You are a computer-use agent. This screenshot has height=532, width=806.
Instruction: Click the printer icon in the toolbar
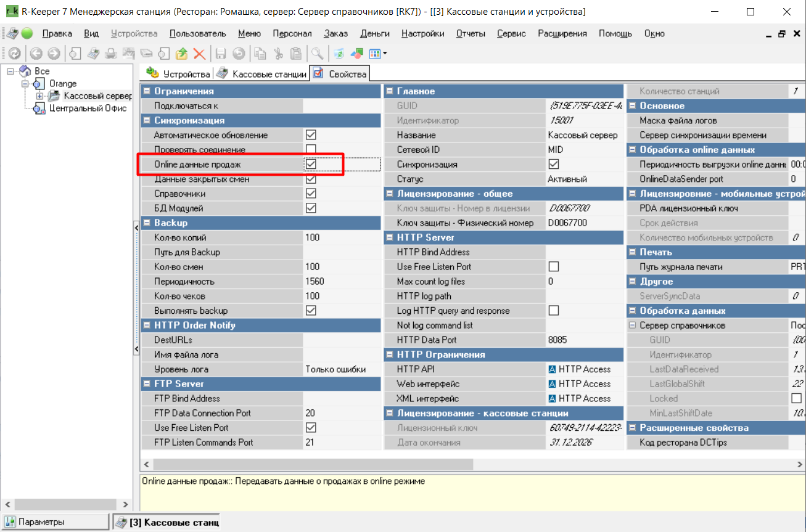(111, 54)
